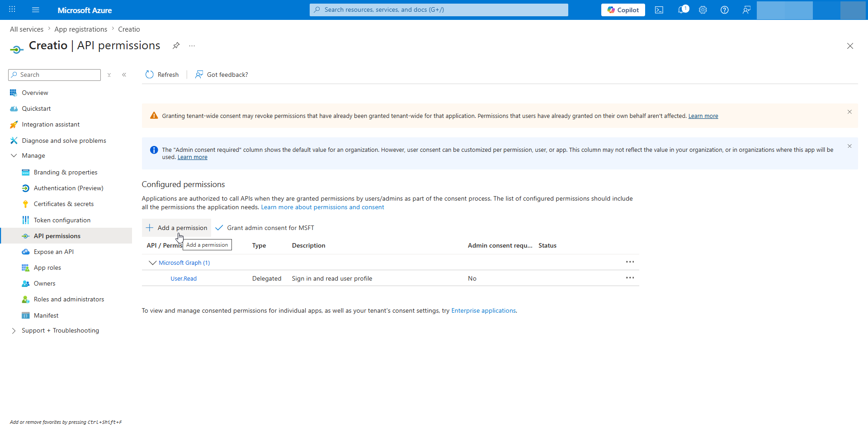The height and width of the screenshot is (427, 868).
Task: Open more options for User.Read row
Action: pyautogui.click(x=630, y=278)
